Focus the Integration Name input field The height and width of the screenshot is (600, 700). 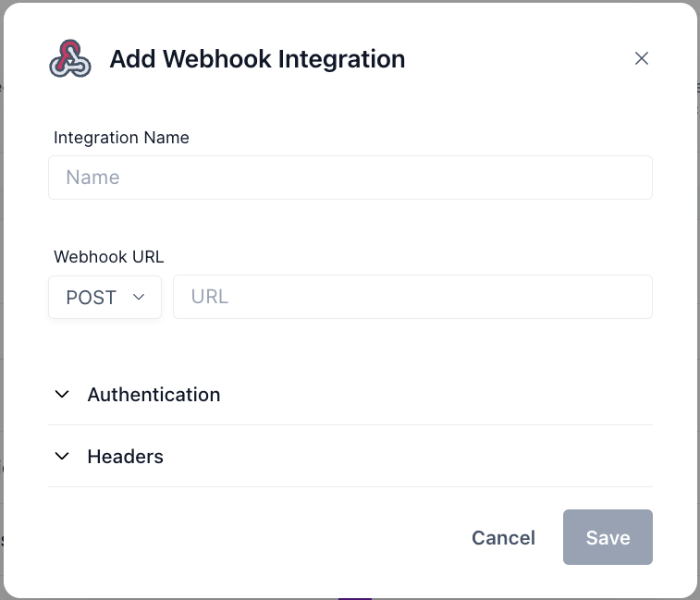coord(350,178)
